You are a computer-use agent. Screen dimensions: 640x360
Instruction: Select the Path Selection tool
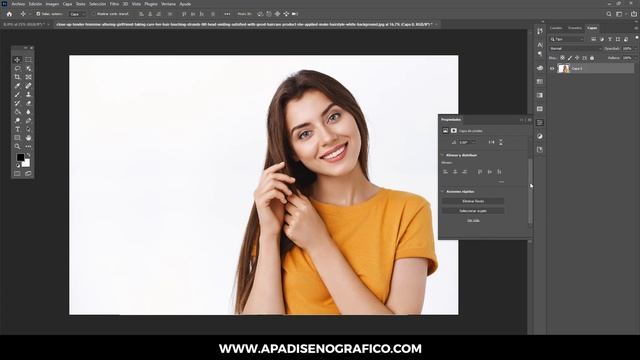click(28, 129)
